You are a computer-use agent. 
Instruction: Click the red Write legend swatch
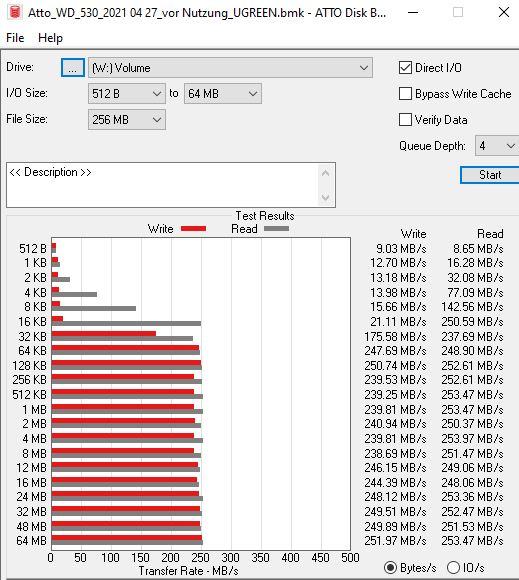pyautogui.click(x=193, y=229)
